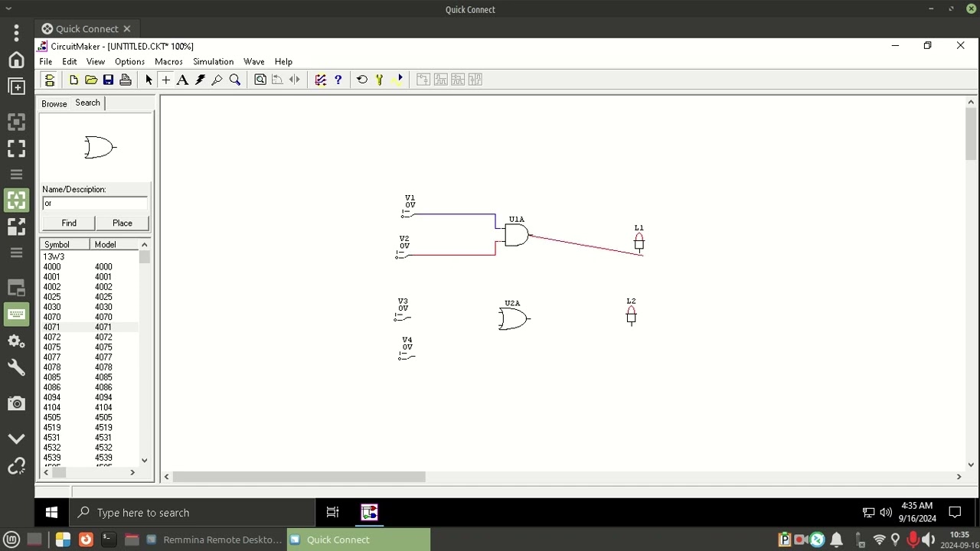Click canvas horizontal scrollbar thumb

point(299,477)
